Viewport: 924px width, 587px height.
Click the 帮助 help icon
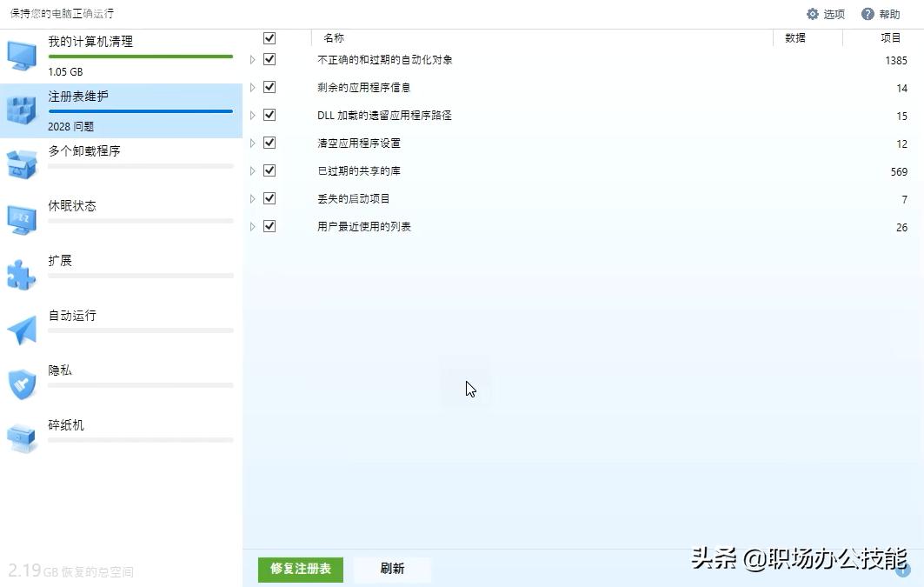pos(867,14)
